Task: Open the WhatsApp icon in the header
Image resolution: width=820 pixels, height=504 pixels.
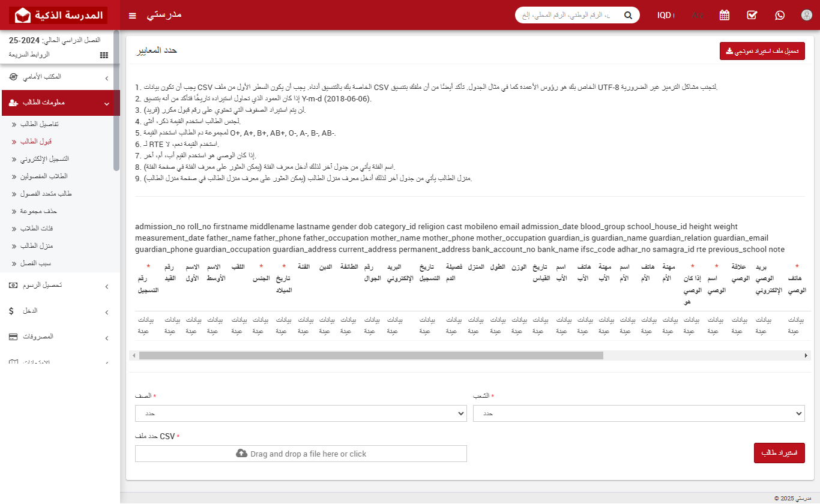Action: coord(779,15)
